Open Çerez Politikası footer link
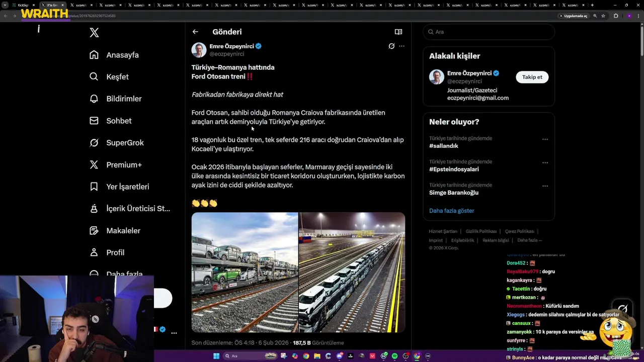This screenshot has height=362, width=644. [520, 231]
